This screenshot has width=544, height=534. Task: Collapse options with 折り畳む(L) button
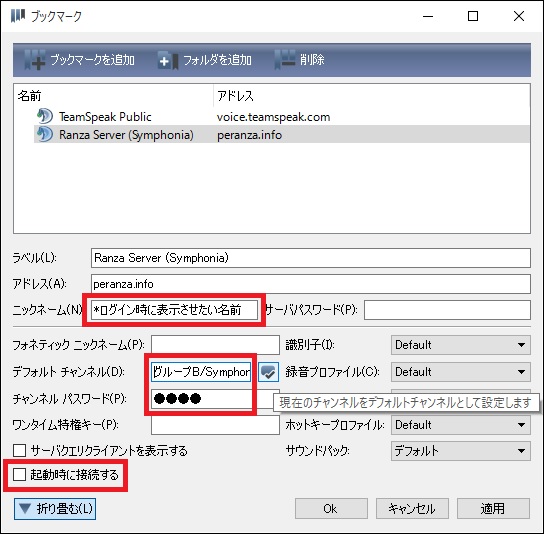(55, 509)
